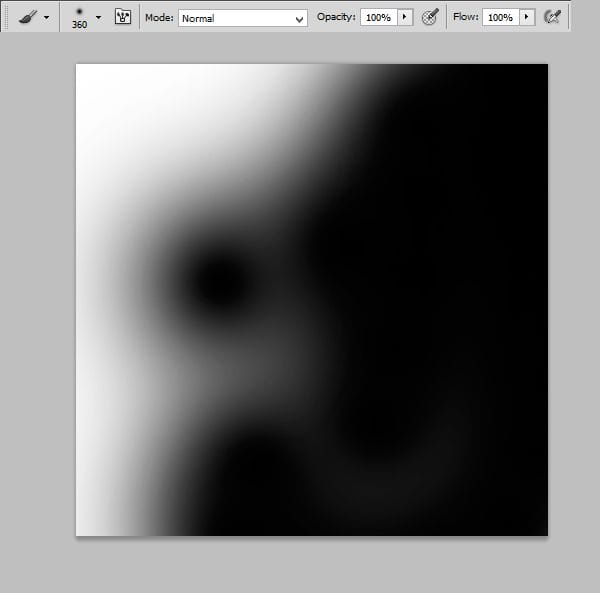This screenshot has width=600, height=593.
Task: Expand the brush preset picker arrow
Action: 98,17
